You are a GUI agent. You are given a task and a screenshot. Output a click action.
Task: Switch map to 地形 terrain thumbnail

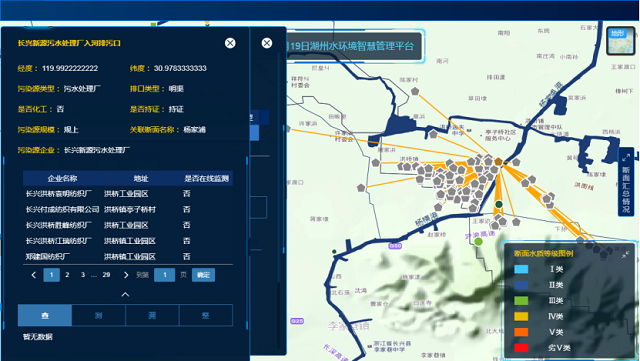[x=620, y=41]
